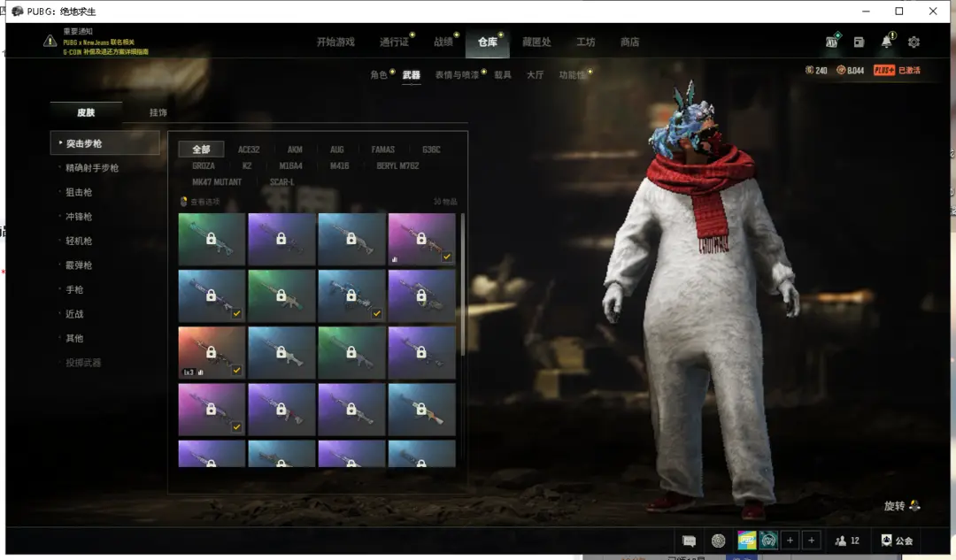Select the 仓库 tab
Image resolution: width=956 pixels, height=560 pixels.
(487, 42)
